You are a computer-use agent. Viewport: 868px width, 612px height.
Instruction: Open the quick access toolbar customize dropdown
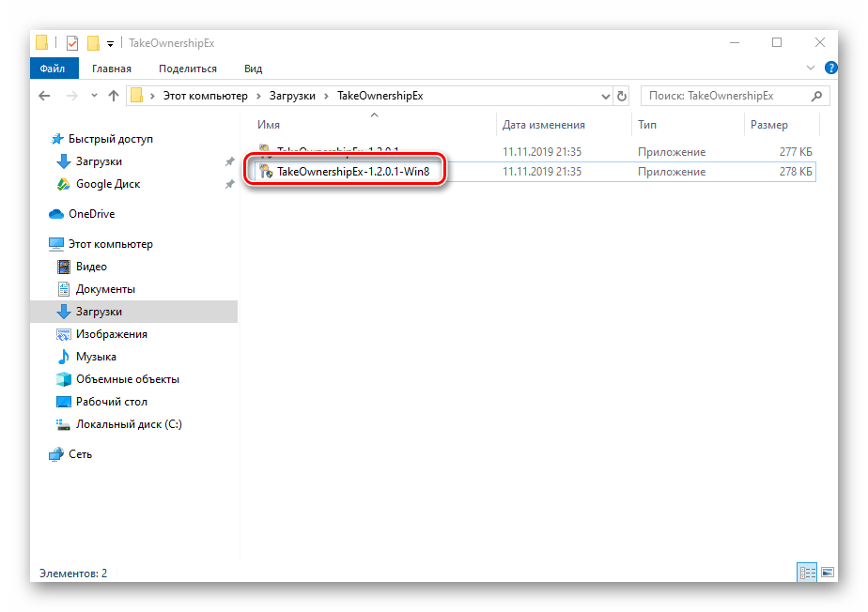(110, 43)
